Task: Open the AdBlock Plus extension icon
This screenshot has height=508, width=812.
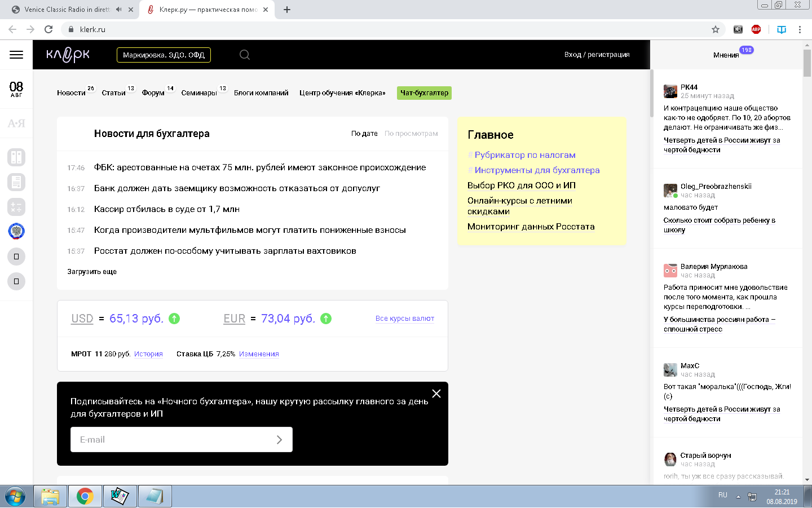Action: tap(756, 29)
